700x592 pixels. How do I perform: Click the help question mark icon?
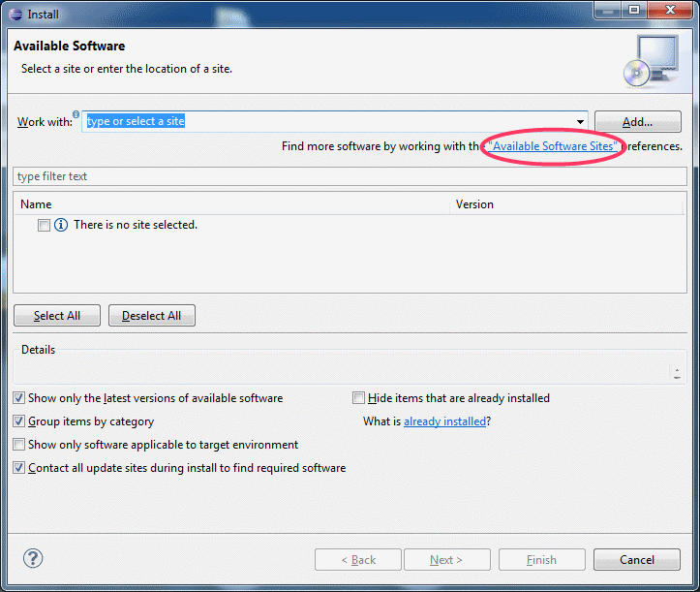(33, 558)
